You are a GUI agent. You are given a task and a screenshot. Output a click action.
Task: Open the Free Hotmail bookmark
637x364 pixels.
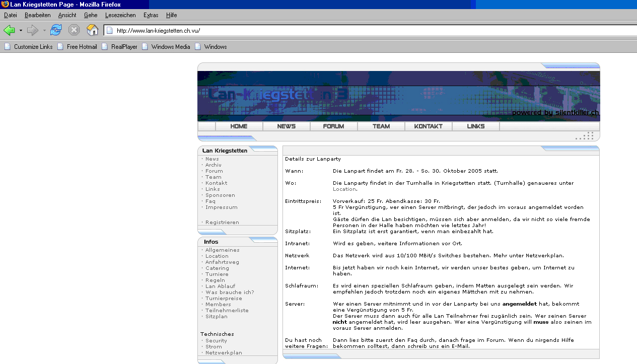tap(77, 47)
